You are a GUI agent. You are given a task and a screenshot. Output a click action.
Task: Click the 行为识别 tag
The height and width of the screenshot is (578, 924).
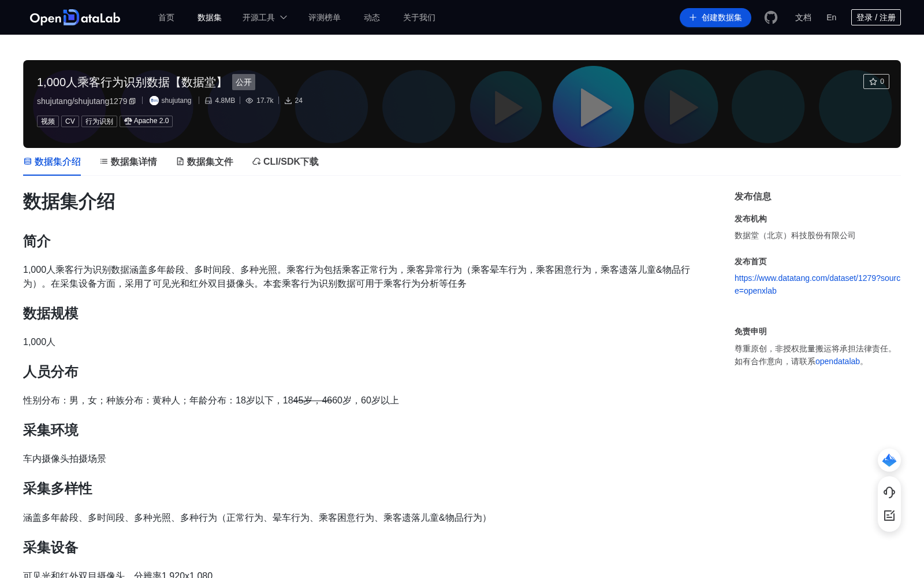click(x=99, y=121)
